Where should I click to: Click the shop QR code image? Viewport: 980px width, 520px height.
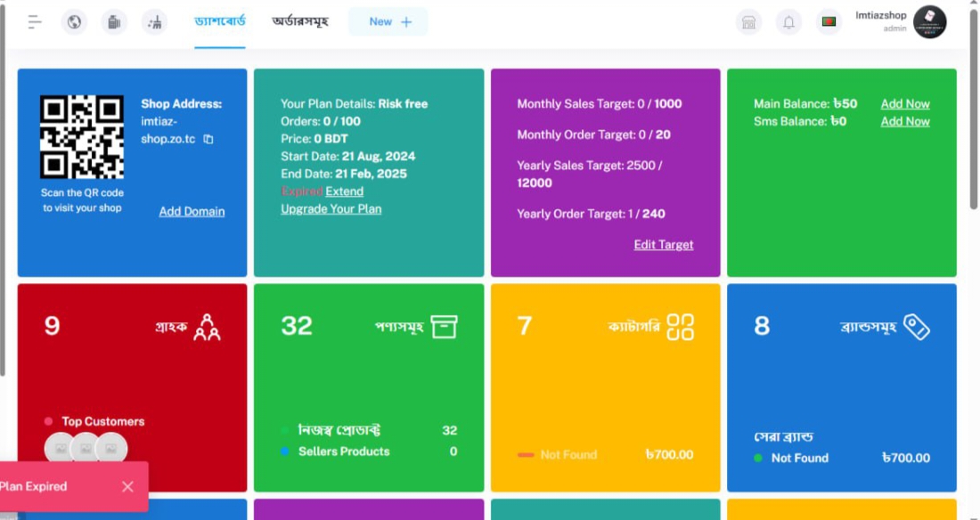tap(82, 136)
